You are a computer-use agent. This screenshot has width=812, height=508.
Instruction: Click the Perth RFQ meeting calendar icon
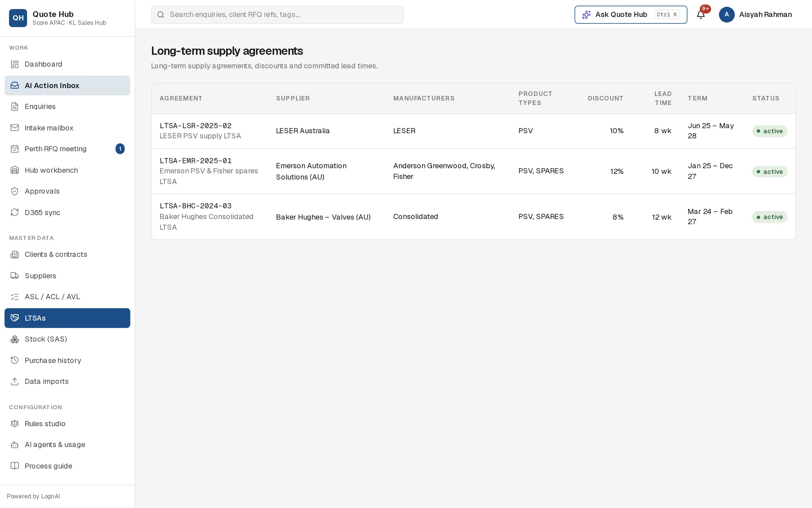(x=15, y=149)
